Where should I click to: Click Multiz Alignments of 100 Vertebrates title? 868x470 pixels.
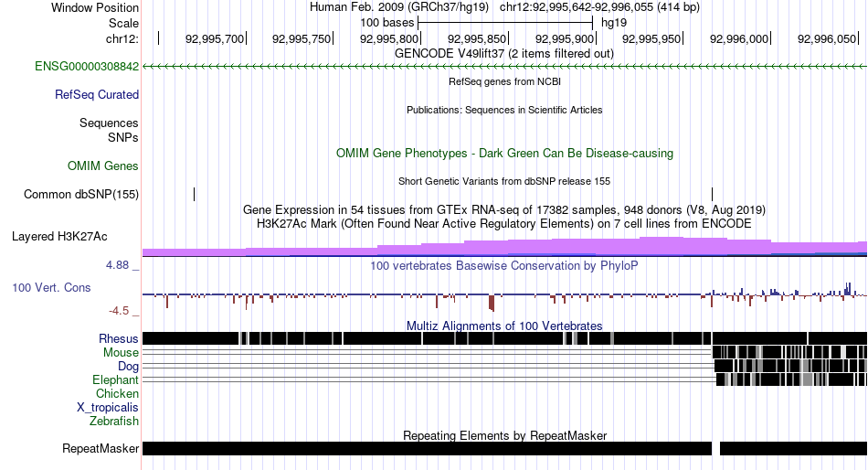pos(504,326)
